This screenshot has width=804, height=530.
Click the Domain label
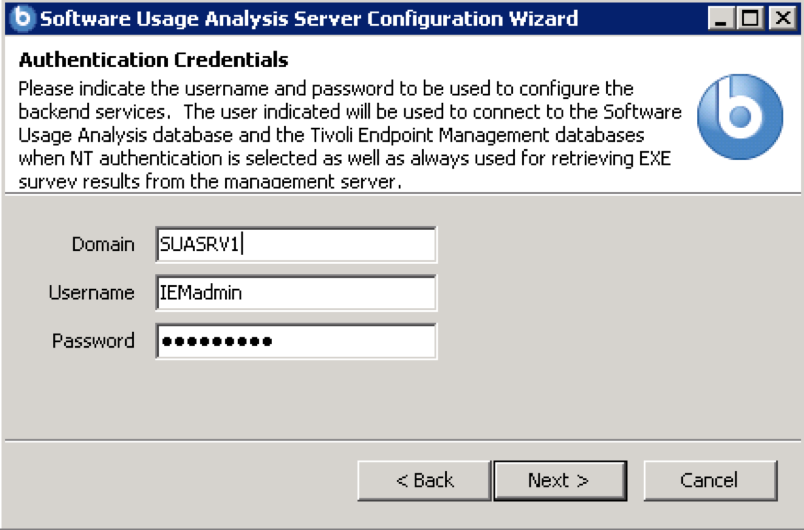pyautogui.click(x=103, y=245)
